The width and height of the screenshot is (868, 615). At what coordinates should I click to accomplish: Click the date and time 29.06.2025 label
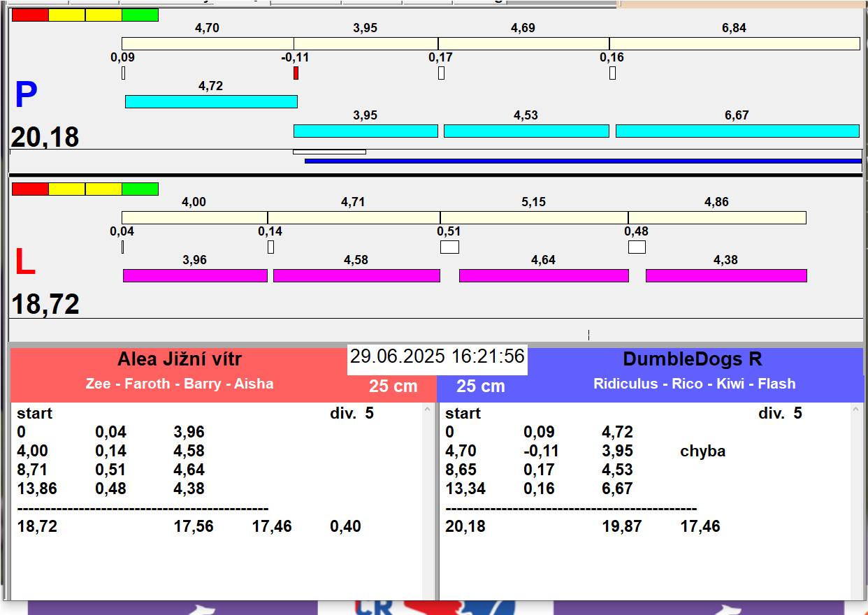437,356
